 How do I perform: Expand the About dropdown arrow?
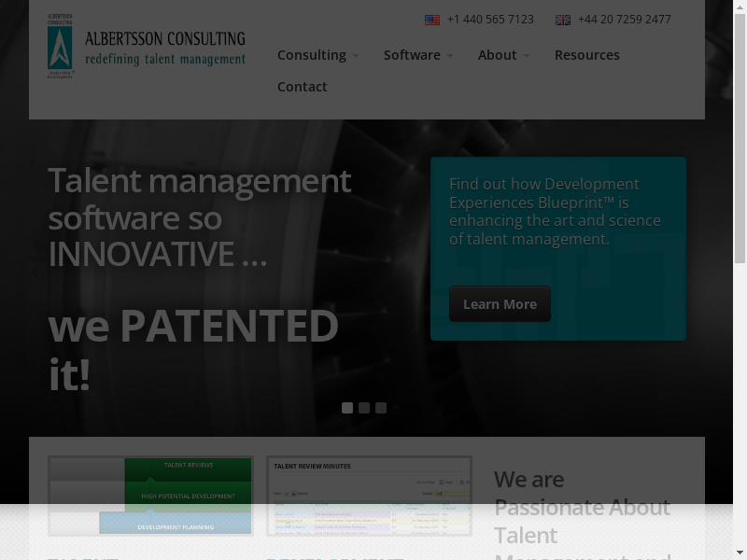[527, 56]
